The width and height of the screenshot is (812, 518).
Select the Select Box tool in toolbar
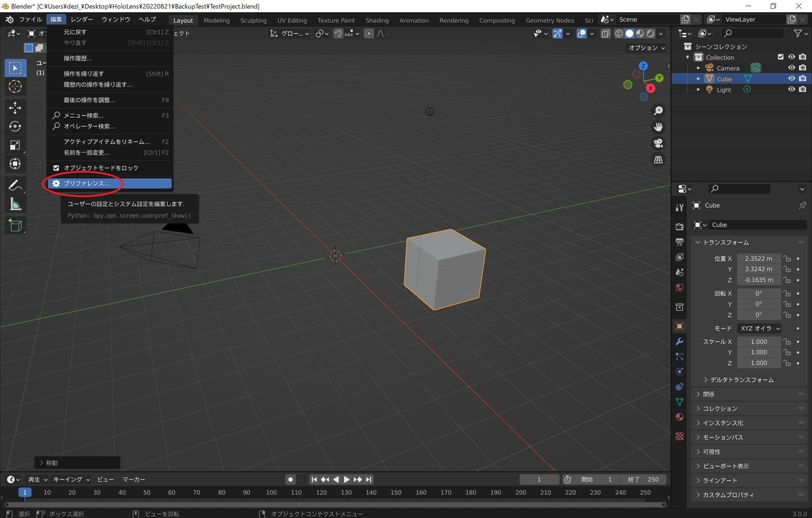tap(15, 68)
